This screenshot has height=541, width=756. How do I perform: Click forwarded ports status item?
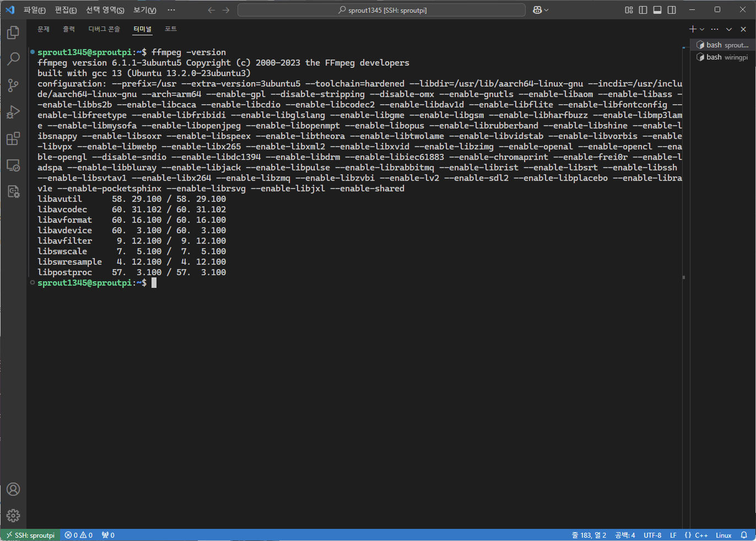[108, 535]
